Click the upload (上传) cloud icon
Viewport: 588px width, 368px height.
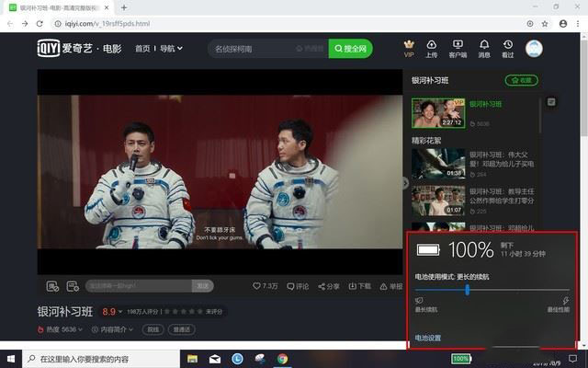(431, 49)
